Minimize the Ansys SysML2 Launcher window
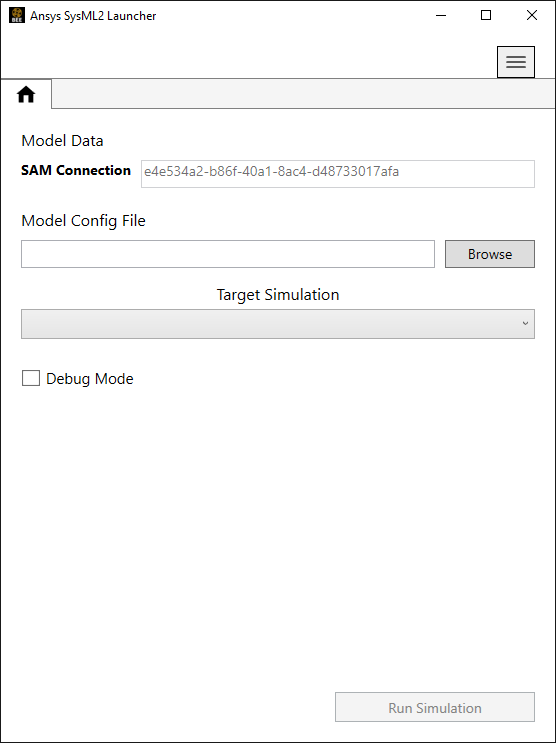 pos(441,16)
